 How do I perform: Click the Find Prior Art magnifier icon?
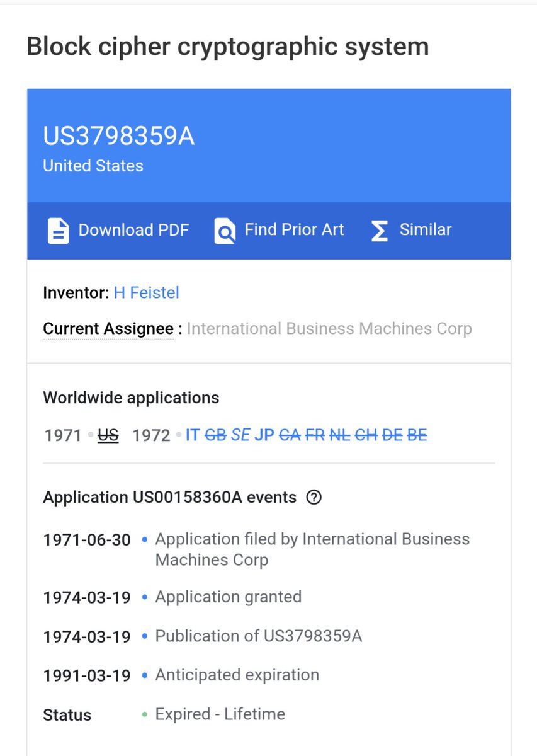tap(225, 231)
